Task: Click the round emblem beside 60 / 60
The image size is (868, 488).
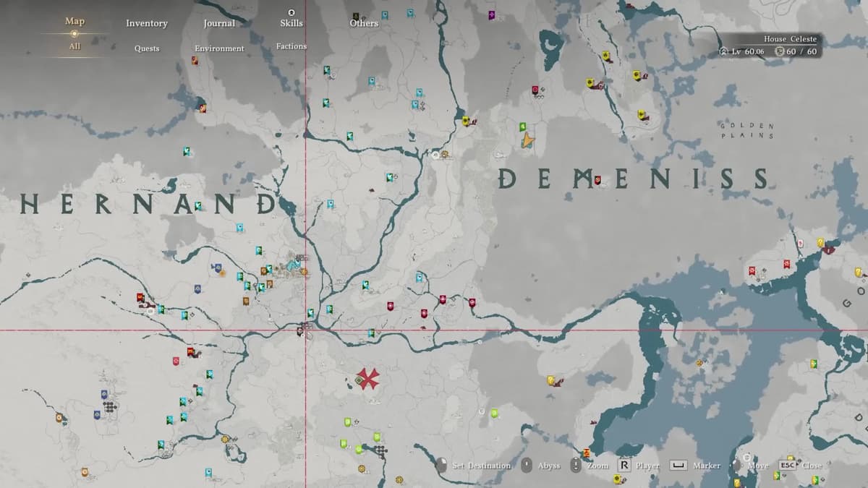Action: 780,51
